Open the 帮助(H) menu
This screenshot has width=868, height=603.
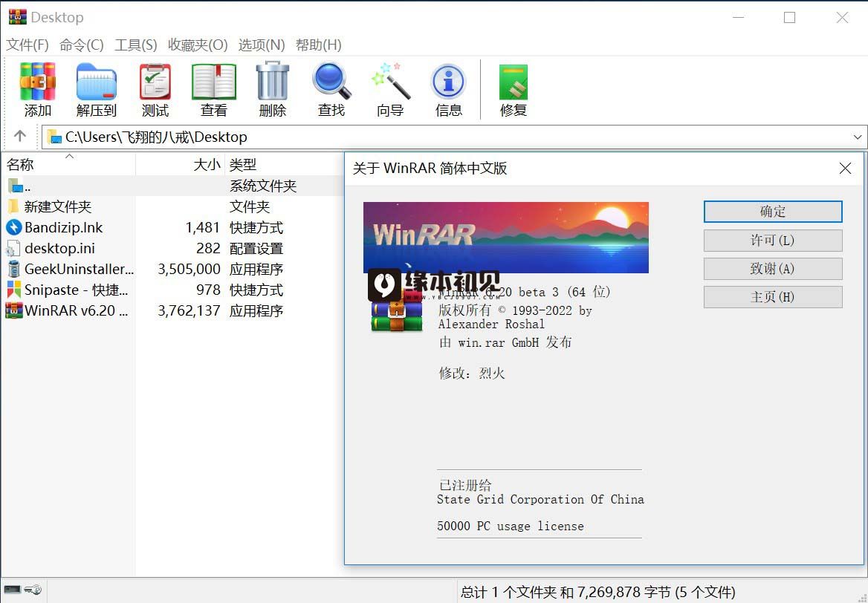click(x=318, y=45)
